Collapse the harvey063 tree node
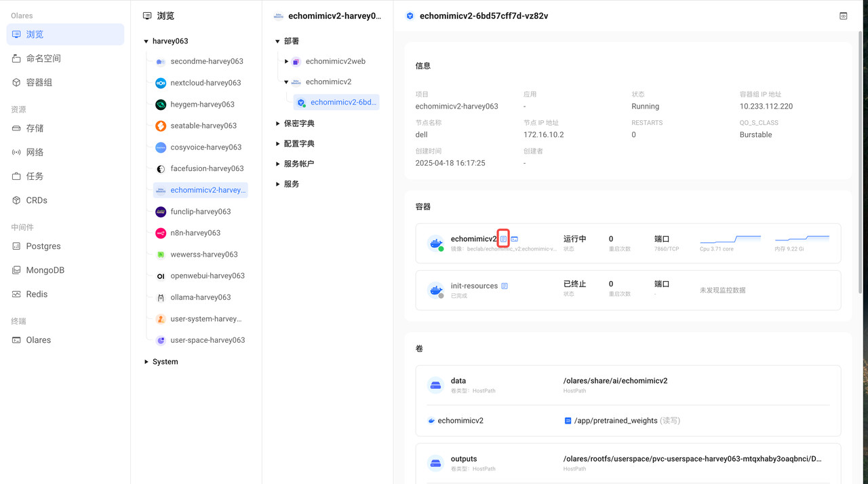Viewport: 868px width, 484px height. click(146, 41)
